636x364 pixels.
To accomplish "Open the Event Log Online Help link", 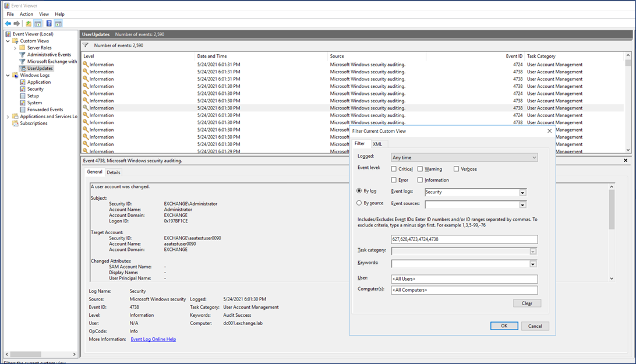I will [153, 339].
